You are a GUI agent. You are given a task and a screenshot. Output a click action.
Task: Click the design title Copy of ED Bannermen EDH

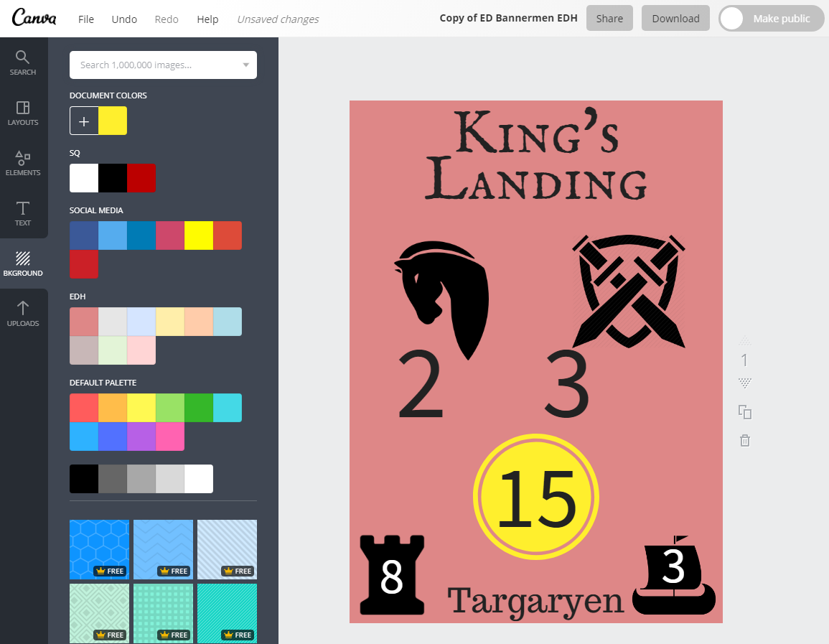(x=509, y=18)
